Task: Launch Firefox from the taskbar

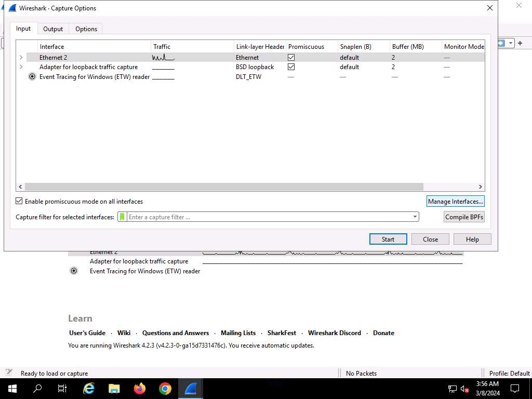Action: pos(139,388)
